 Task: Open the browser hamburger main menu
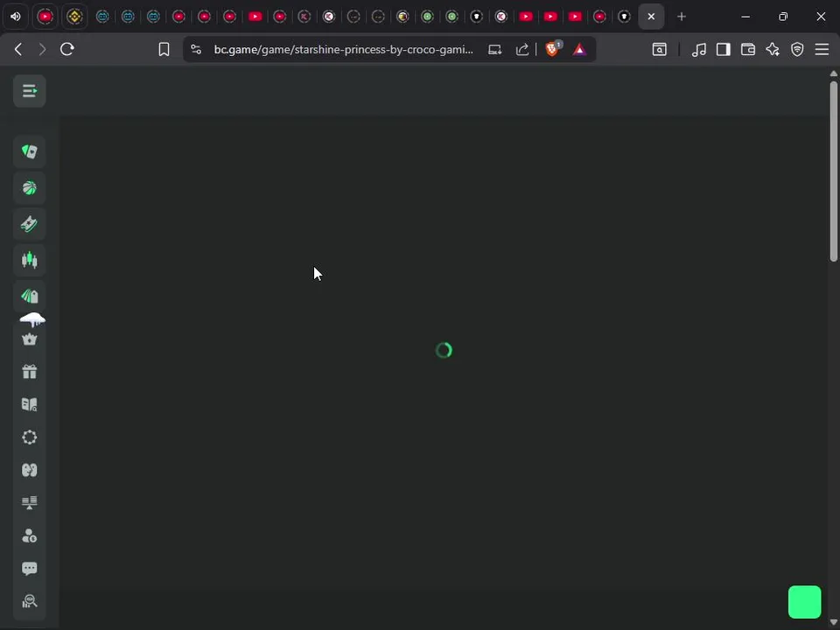coord(822,49)
